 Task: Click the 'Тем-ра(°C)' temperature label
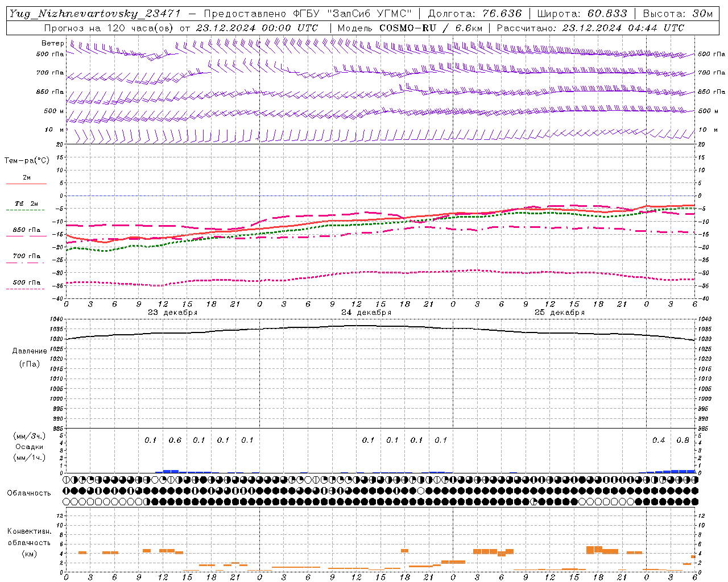click(27, 161)
